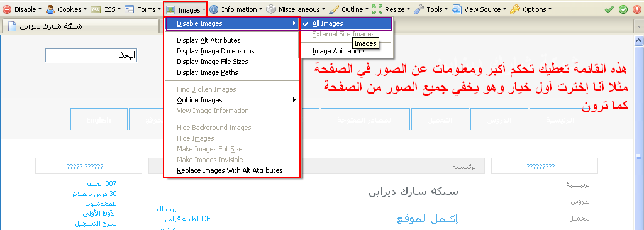Expand the CSS dropdown menu

point(119,9)
